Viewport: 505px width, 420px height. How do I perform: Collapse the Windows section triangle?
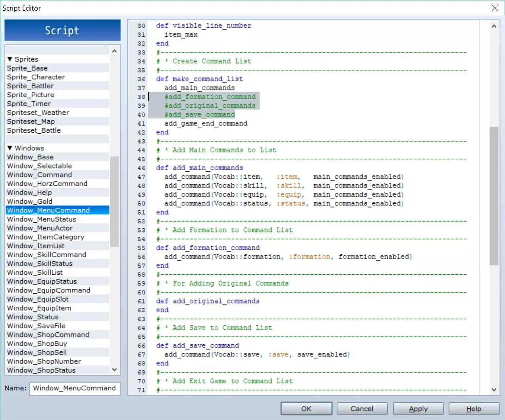coord(10,148)
